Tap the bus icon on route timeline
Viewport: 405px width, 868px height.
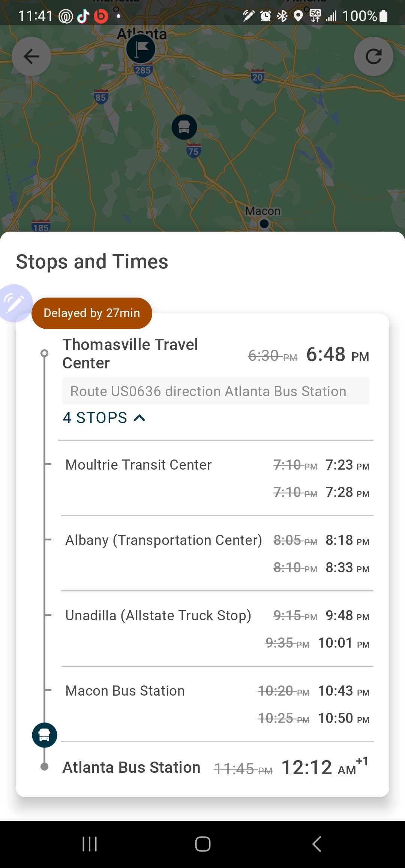tap(45, 735)
